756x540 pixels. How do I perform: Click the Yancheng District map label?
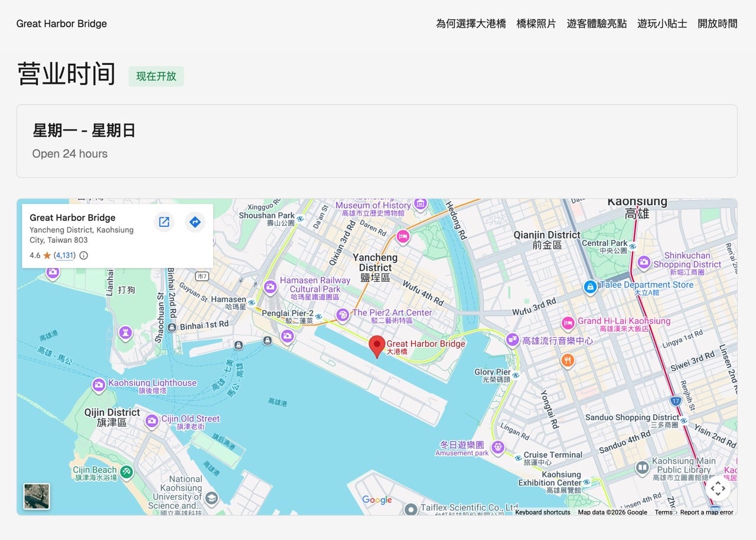375,267
